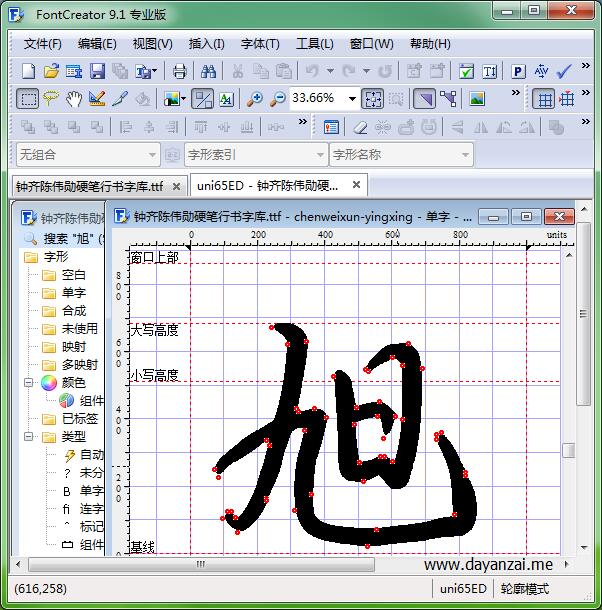Open the 字体(T) menu

point(260,44)
